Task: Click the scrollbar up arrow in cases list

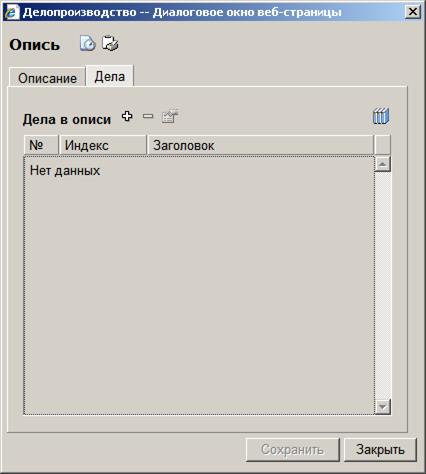Action: pos(382,164)
